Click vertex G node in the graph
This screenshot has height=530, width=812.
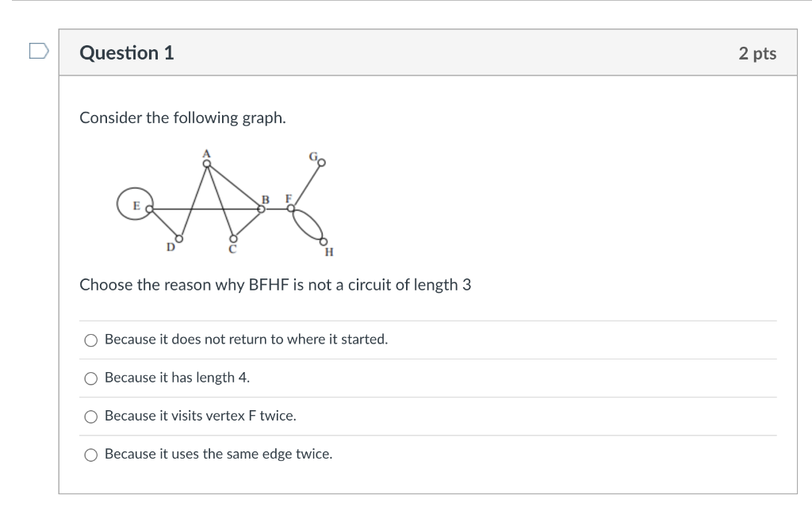point(322,163)
